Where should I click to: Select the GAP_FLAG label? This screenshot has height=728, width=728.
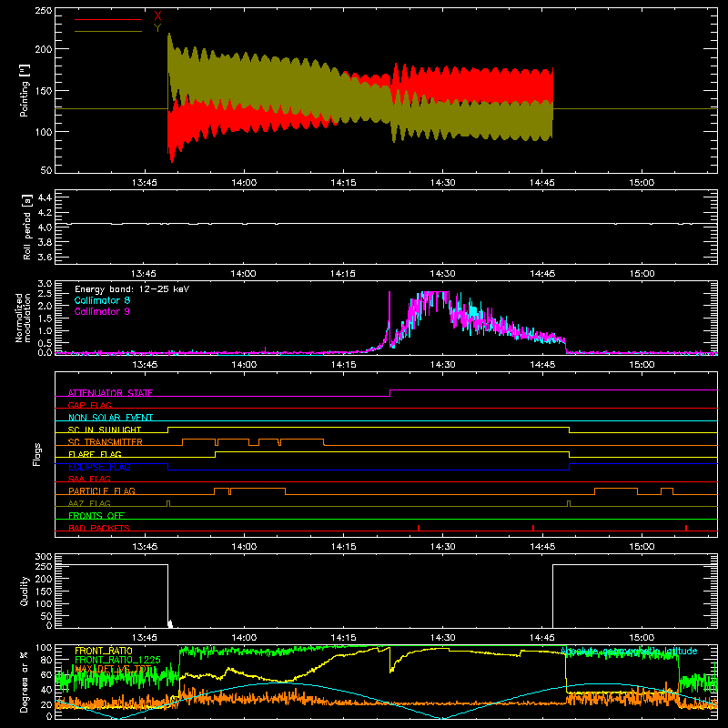(x=89, y=405)
